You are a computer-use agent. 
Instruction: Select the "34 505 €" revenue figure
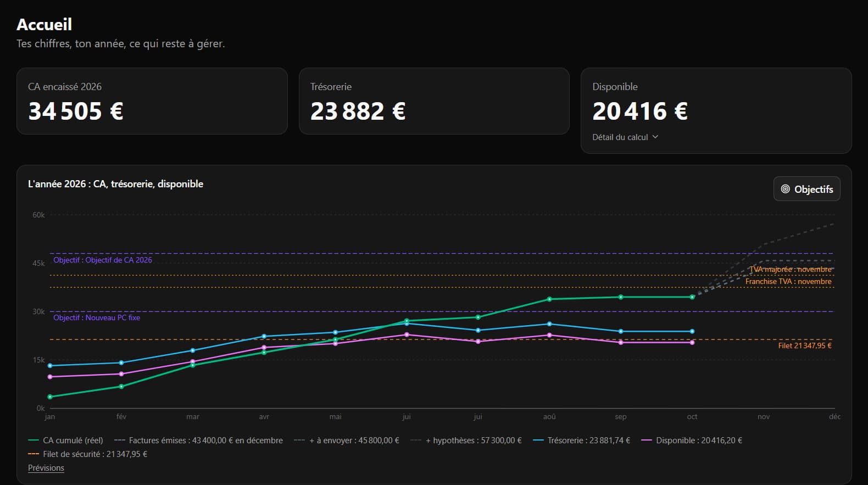tap(76, 111)
